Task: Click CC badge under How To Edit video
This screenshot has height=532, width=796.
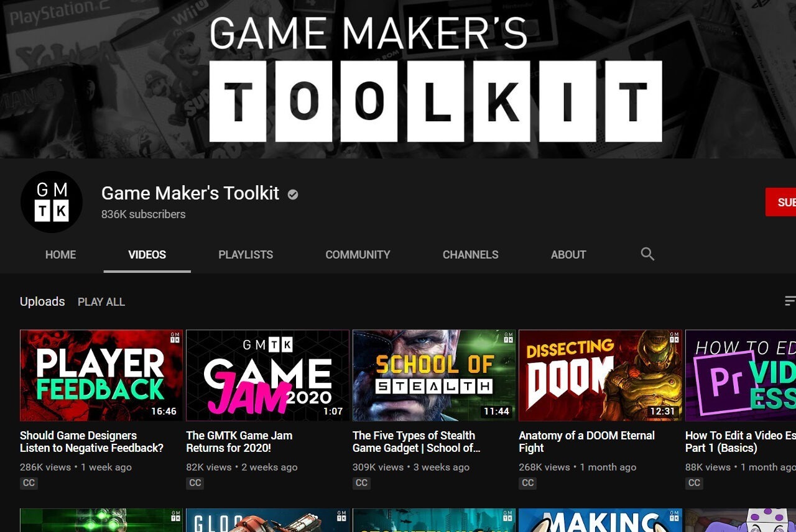Action: tap(694, 483)
